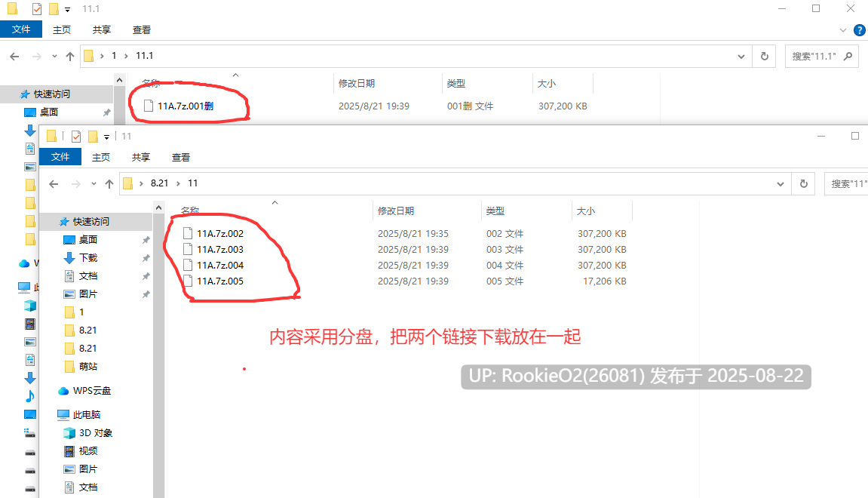The image size is (868, 498).
Task: Go up one level in the 11 window
Action: point(109,184)
